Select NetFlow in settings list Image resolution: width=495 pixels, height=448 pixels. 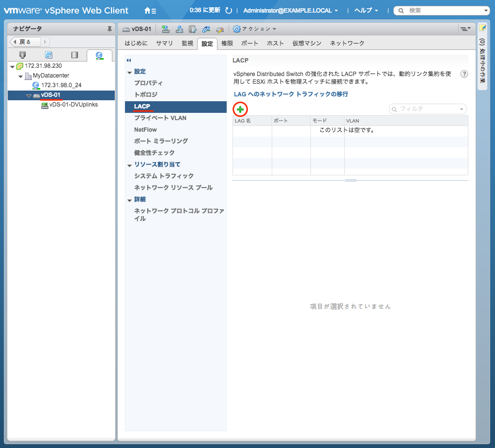click(x=145, y=129)
